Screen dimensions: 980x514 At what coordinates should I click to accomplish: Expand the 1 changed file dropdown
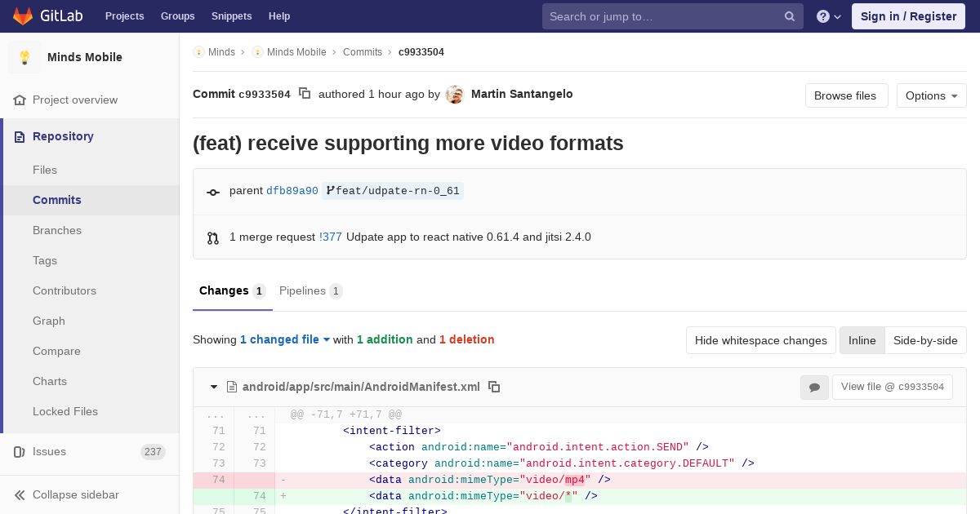[285, 339]
